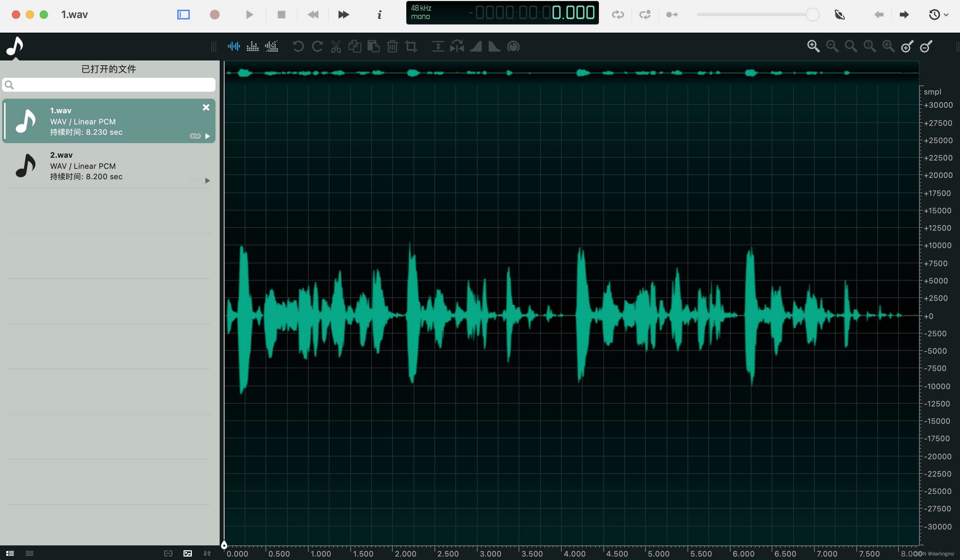Image resolution: width=960 pixels, height=560 pixels.
Task: Play the audio with the play button
Action: [x=250, y=15]
